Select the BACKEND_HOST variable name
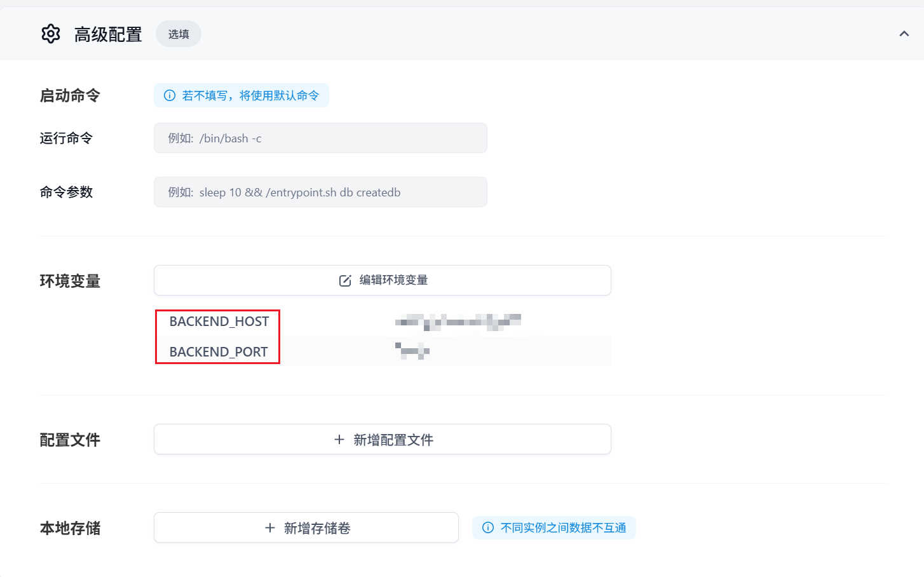Viewport: 924px width, 577px height. point(219,322)
